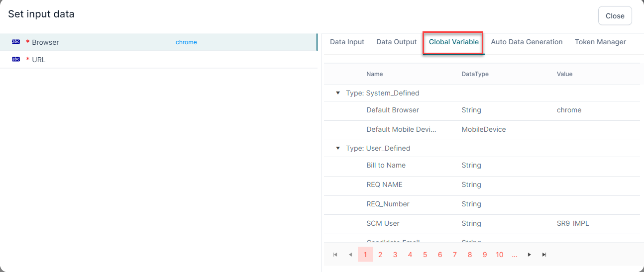Collapse the Type: User_Defined group
The image size is (644, 272).
(x=338, y=148)
